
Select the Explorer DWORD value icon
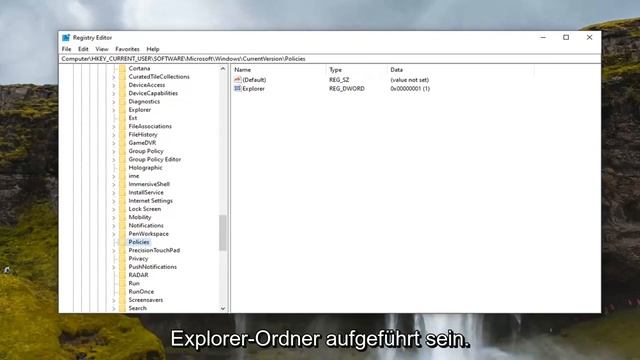tap(238, 88)
